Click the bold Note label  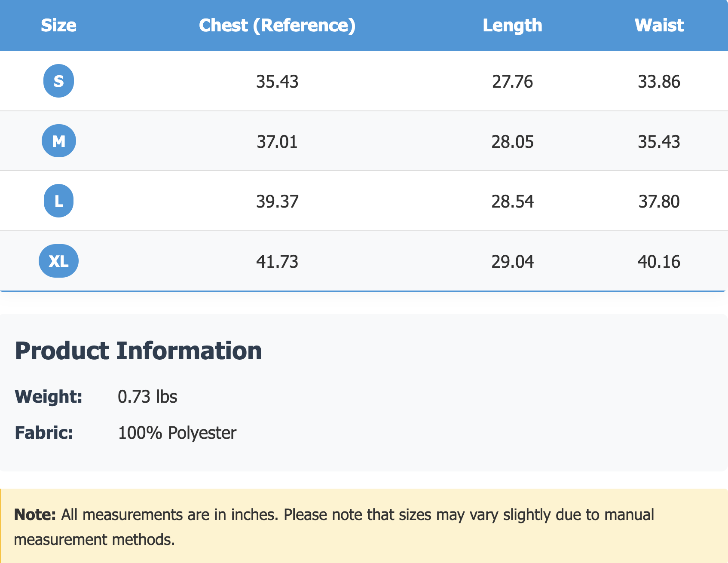tap(35, 514)
